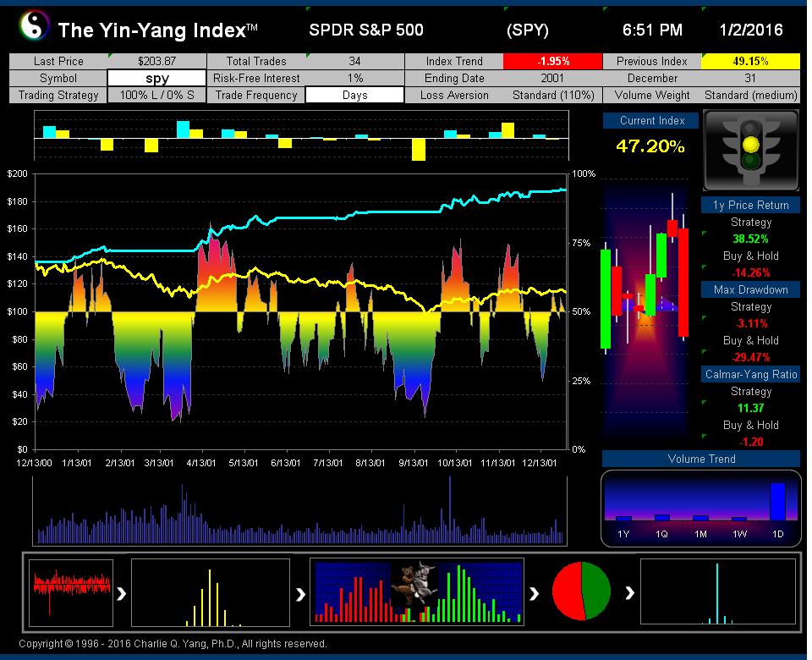
Task: Click the trade profit-loss bar chart
Action: [x=301, y=135]
